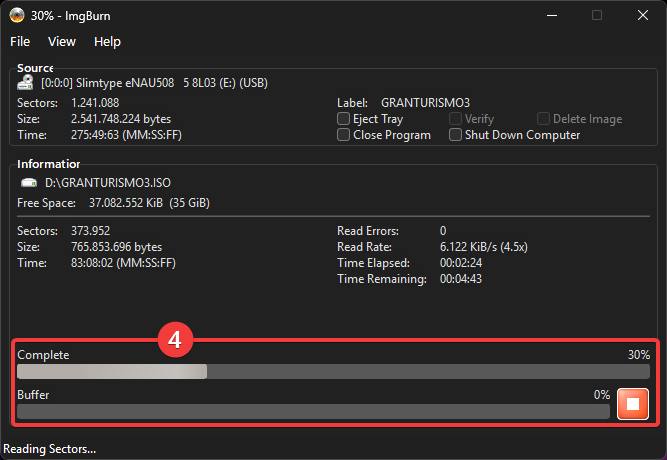Image resolution: width=667 pixels, height=460 pixels.
Task: Click the ImgBurn disc icon in the title bar
Action: (x=17, y=15)
